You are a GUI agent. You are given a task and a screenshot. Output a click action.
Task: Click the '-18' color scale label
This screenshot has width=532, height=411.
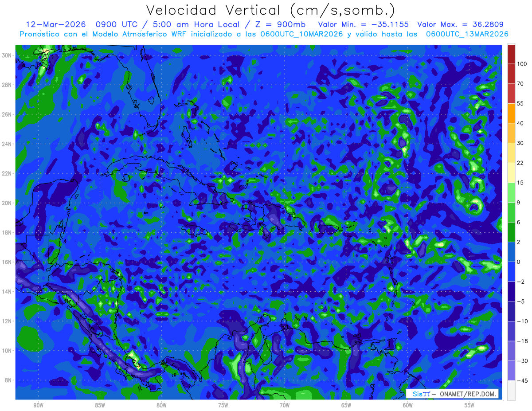[522, 341]
